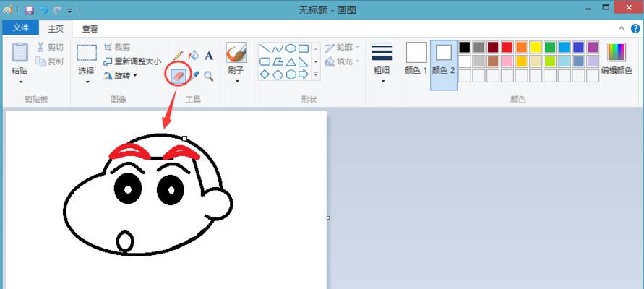Select the Rectangle shape
The height and width of the screenshot is (289, 644).
point(304,48)
